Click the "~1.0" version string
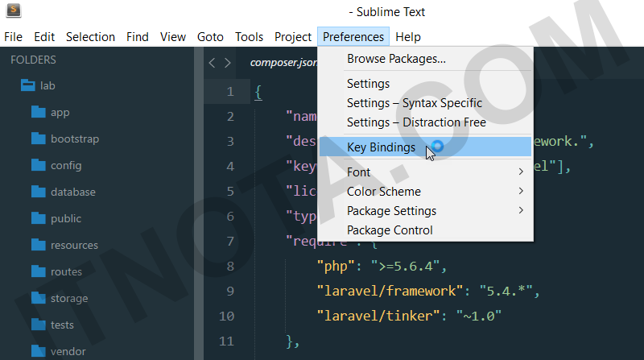The height and width of the screenshot is (360, 644). [x=479, y=316]
